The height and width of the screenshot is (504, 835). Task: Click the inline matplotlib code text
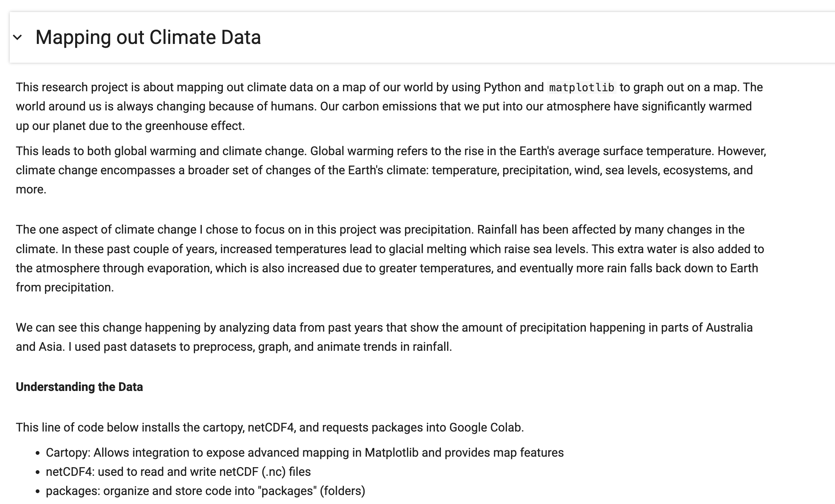[581, 88]
